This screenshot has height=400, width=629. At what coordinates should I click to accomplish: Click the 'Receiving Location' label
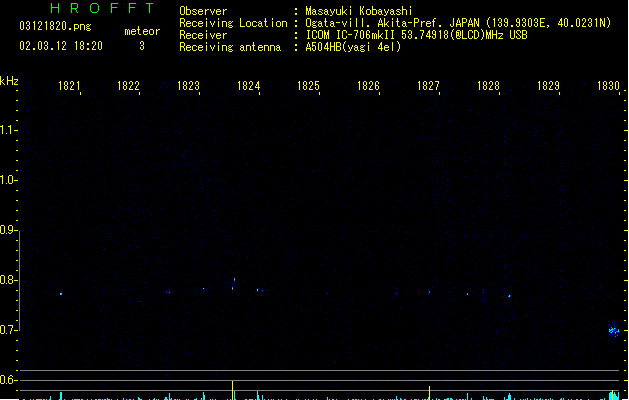pos(233,23)
